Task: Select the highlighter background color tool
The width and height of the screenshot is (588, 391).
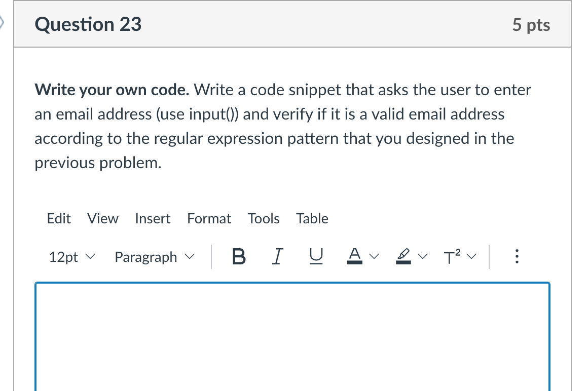Action: pos(403,257)
